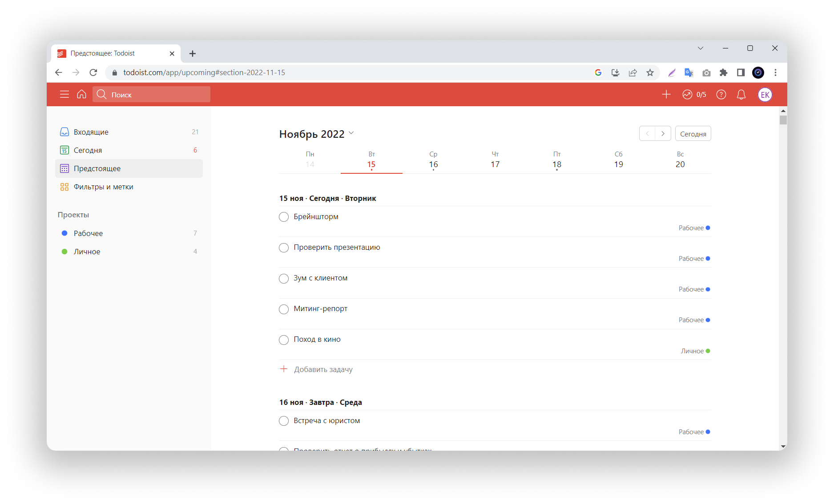Open Предстоящее in sidebar
The image size is (834, 504).
pos(129,168)
